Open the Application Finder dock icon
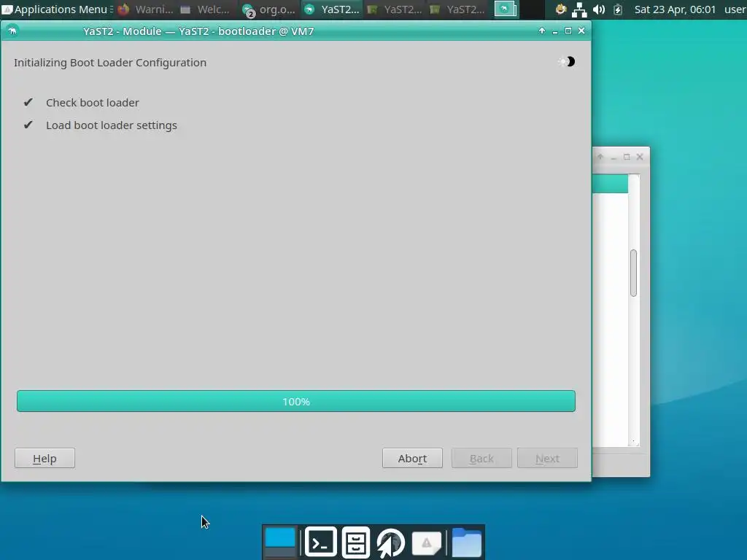The image size is (747, 560). tap(426, 542)
